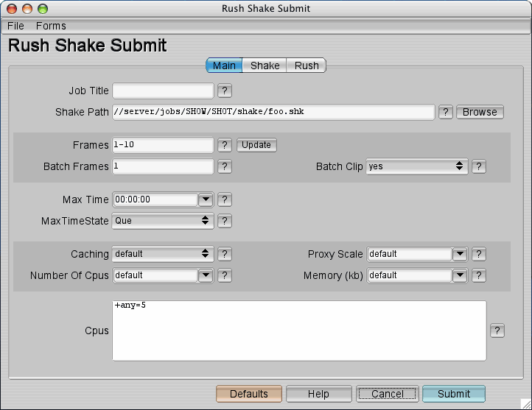Click into the Proxy Scale text field

coord(410,254)
